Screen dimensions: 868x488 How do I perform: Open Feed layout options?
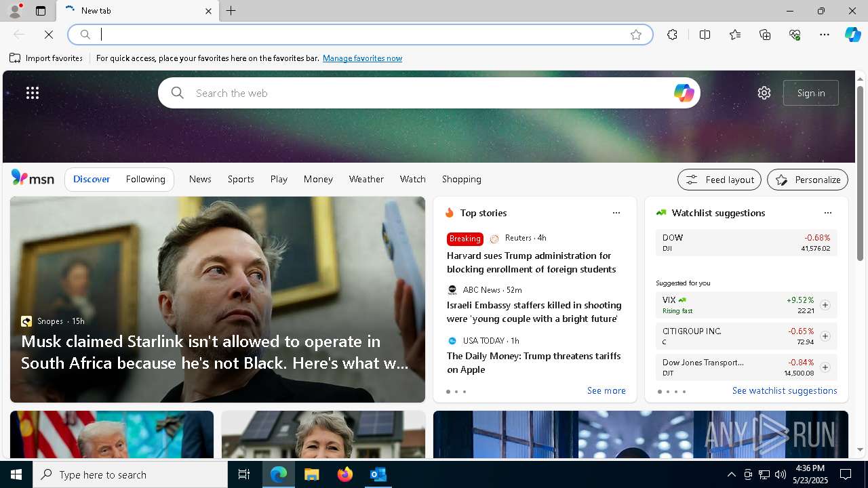(719, 180)
